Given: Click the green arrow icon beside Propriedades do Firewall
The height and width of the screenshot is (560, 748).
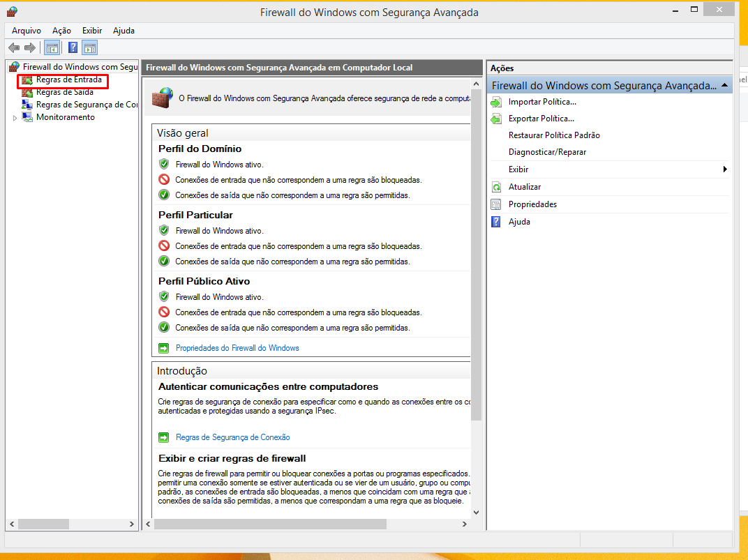Looking at the screenshot, I should pyautogui.click(x=163, y=349).
